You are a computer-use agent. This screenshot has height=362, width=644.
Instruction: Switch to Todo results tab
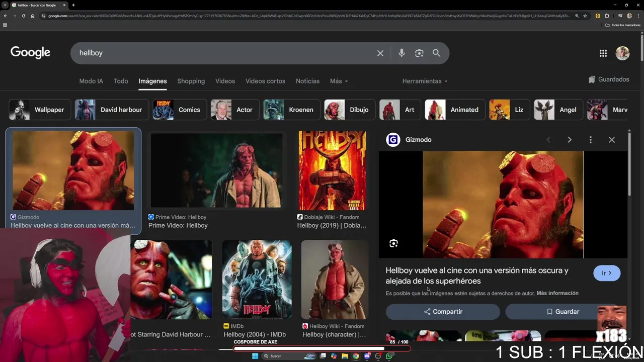(x=121, y=81)
